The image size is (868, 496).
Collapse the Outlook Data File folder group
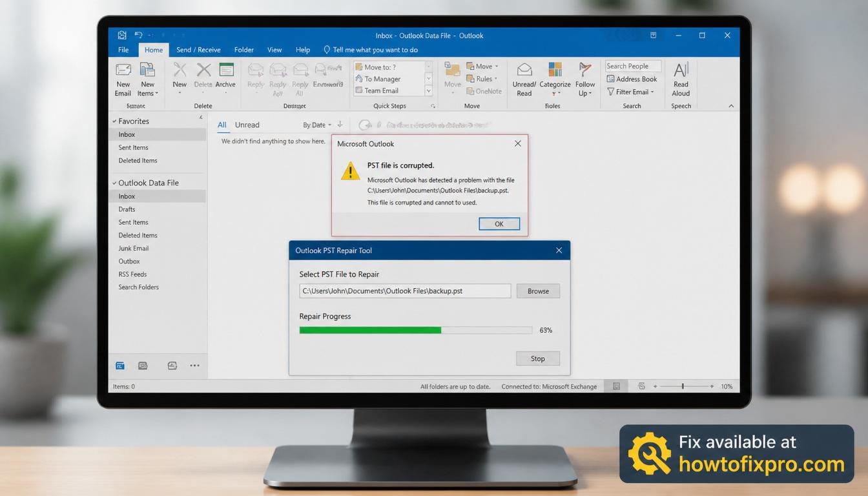(x=114, y=183)
